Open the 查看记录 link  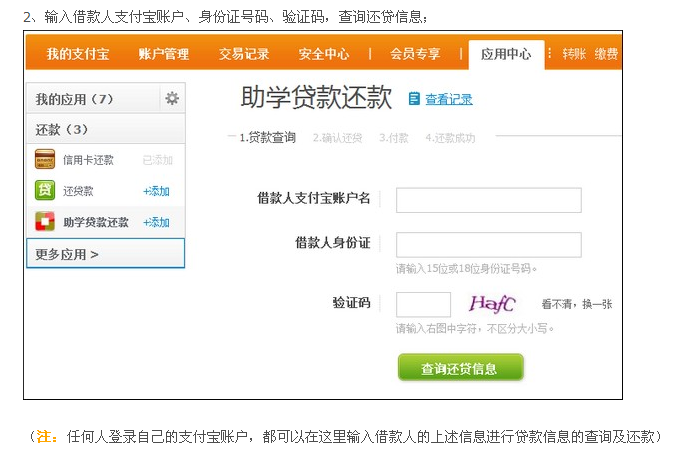(449, 99)
